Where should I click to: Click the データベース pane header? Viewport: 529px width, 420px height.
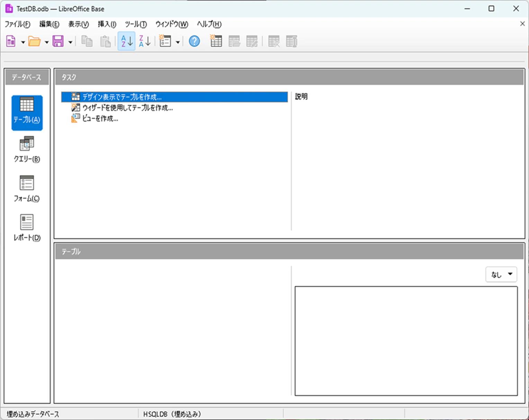(27, 77)
